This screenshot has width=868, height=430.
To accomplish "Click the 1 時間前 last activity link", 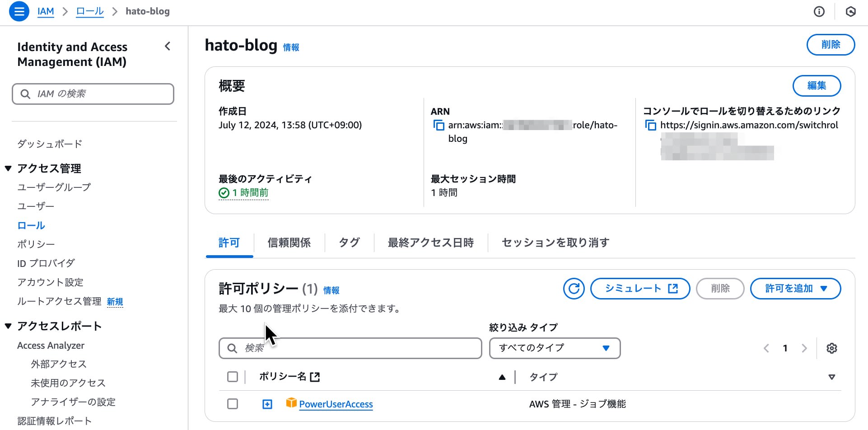I will 250,193.
